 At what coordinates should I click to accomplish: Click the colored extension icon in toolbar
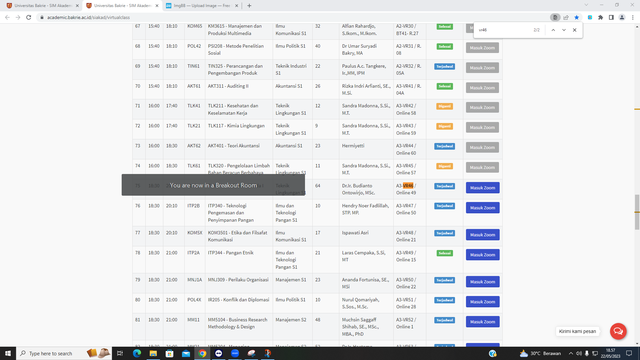(590, 18)
